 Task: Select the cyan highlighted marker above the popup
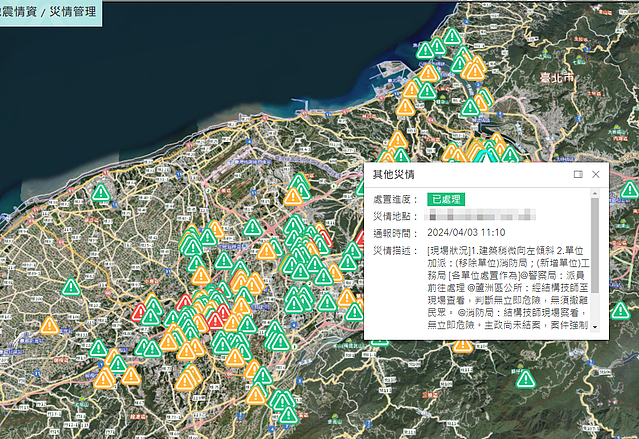485,156
